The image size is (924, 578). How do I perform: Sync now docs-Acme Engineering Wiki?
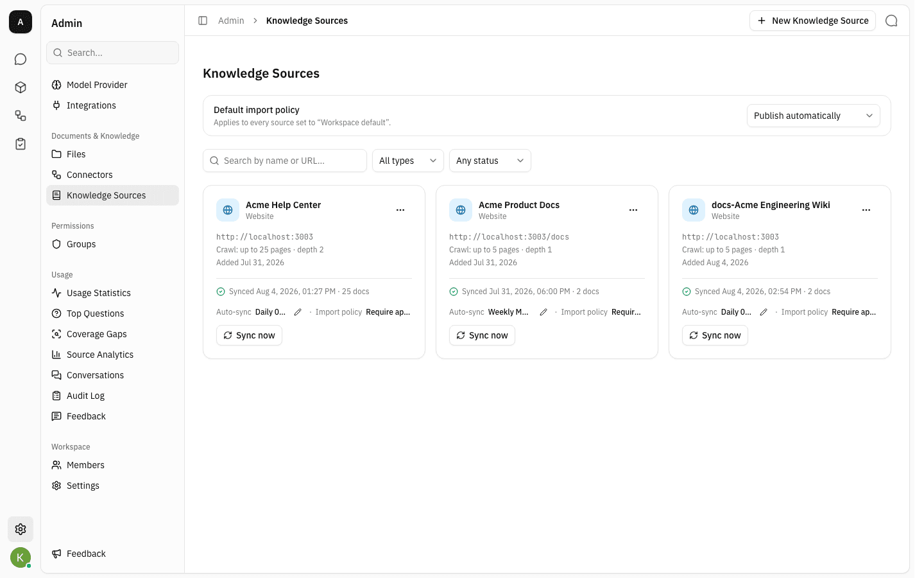pos(715,335)
